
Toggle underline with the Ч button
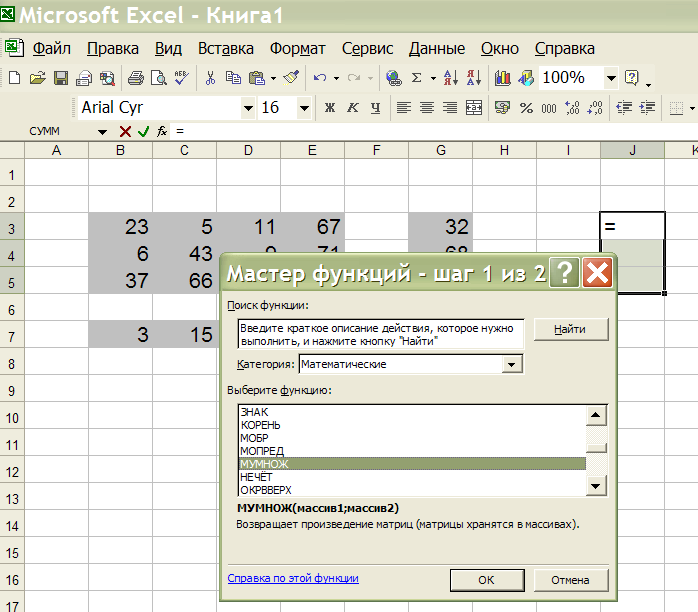coord(376,108)
